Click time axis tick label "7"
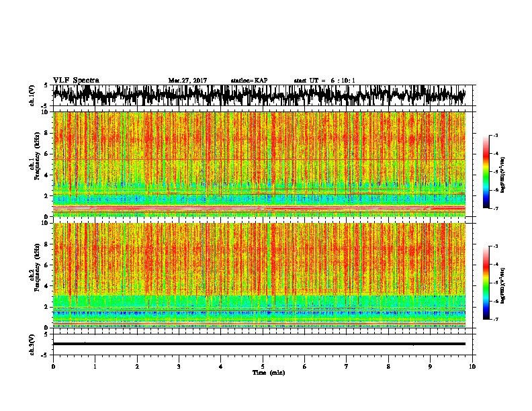The width and height of the screenshot is (532, 411). pos(347,367)
